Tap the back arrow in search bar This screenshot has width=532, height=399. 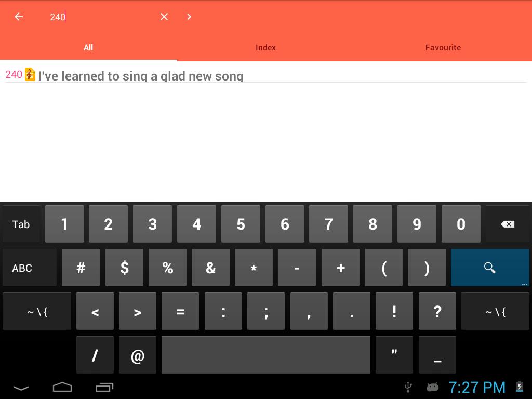19,17
